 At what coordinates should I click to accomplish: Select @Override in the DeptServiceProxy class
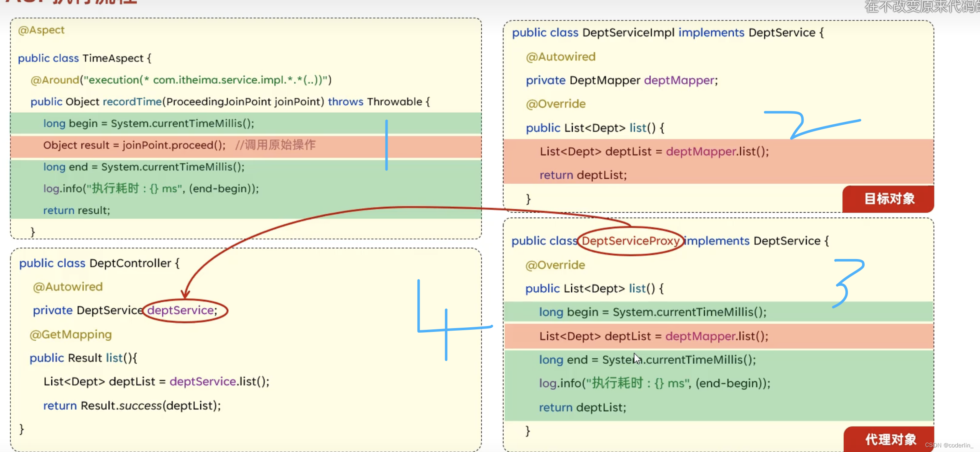pyautogui.click(x=555, y=265)
